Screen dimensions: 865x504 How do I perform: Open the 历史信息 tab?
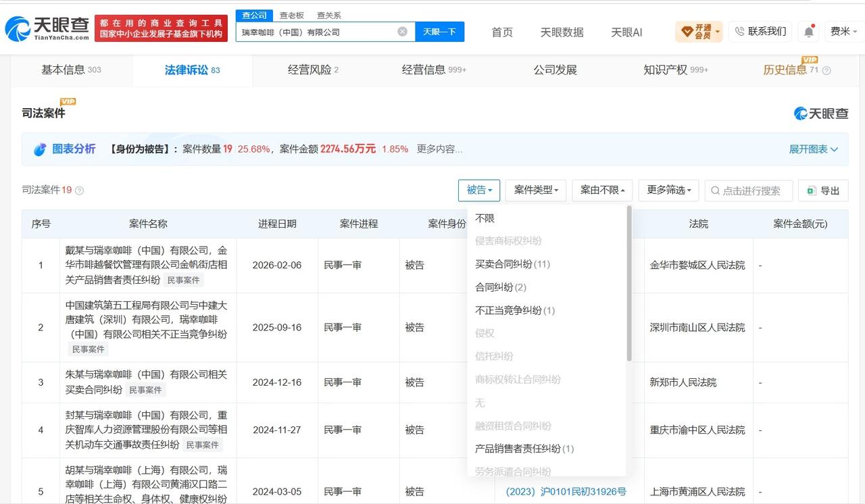point(791,70)
